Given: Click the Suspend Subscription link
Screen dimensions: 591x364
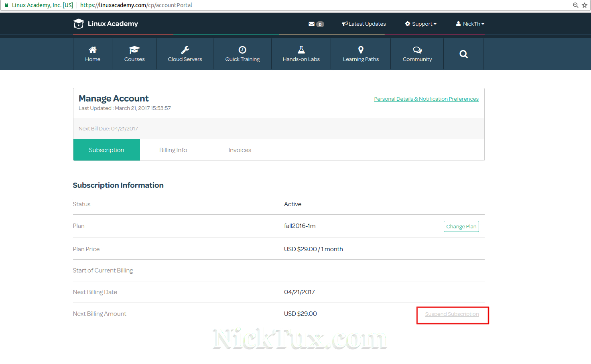Looking at the screenshot, I should (452, 314).
